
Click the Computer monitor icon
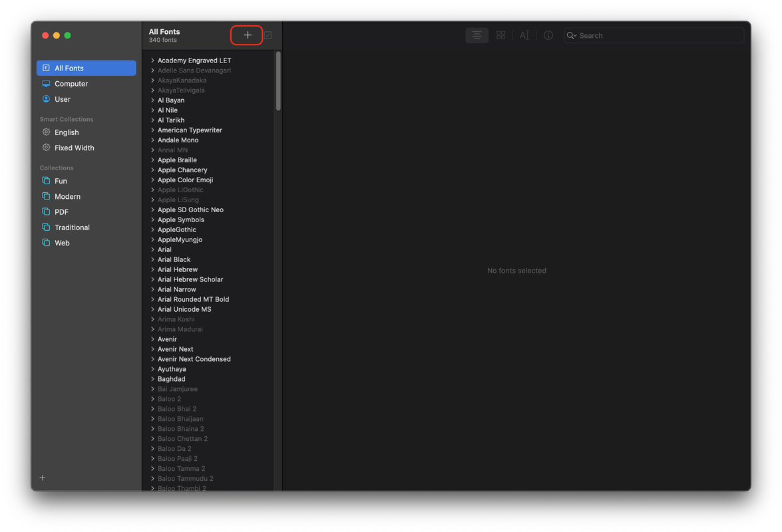(x=46, y=83)
